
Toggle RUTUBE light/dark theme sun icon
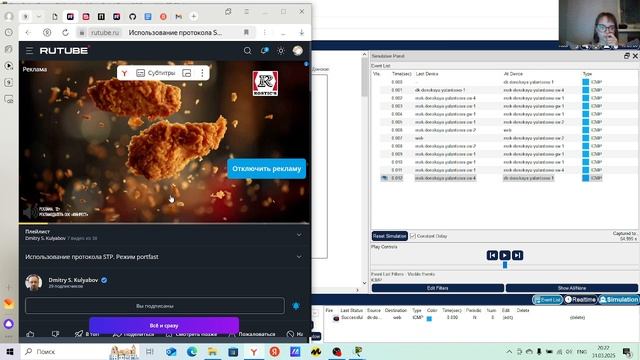click(x=281, y=51)
